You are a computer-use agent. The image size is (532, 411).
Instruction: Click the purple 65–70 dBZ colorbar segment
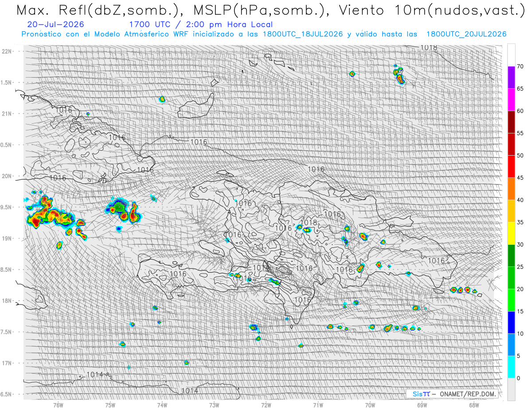pos(511,78)
